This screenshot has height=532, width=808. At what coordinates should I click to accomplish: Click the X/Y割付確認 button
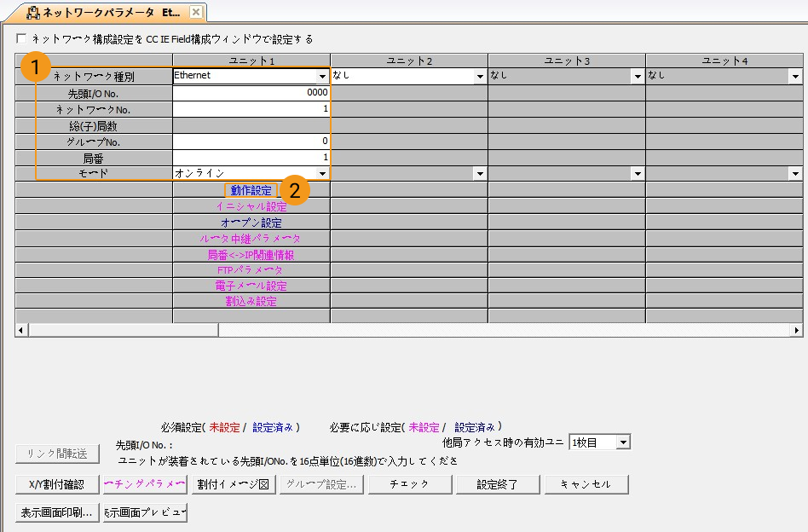click(57, 484)
